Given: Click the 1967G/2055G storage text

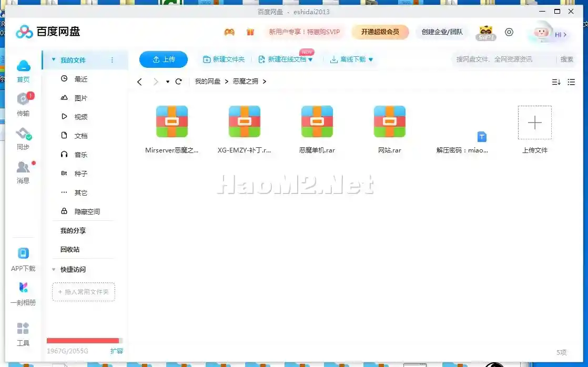Looking at the screenshot, I should [67, 351].
